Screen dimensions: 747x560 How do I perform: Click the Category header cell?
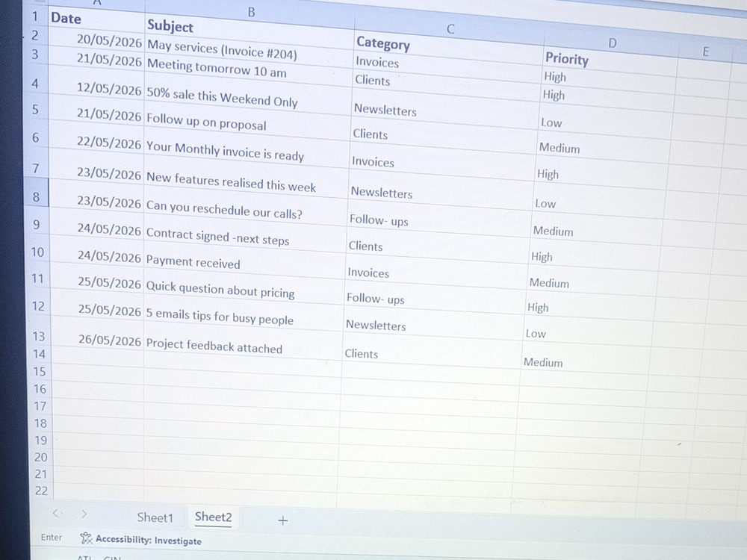(x=449, y=46)
